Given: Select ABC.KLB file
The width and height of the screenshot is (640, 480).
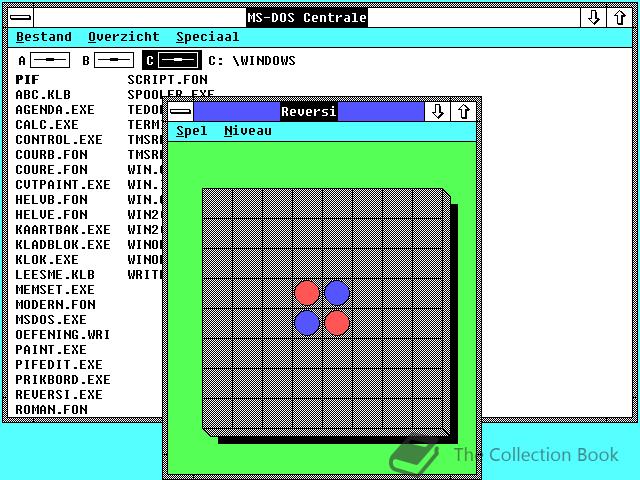Looking at the screenshot, I should (43, 95).
